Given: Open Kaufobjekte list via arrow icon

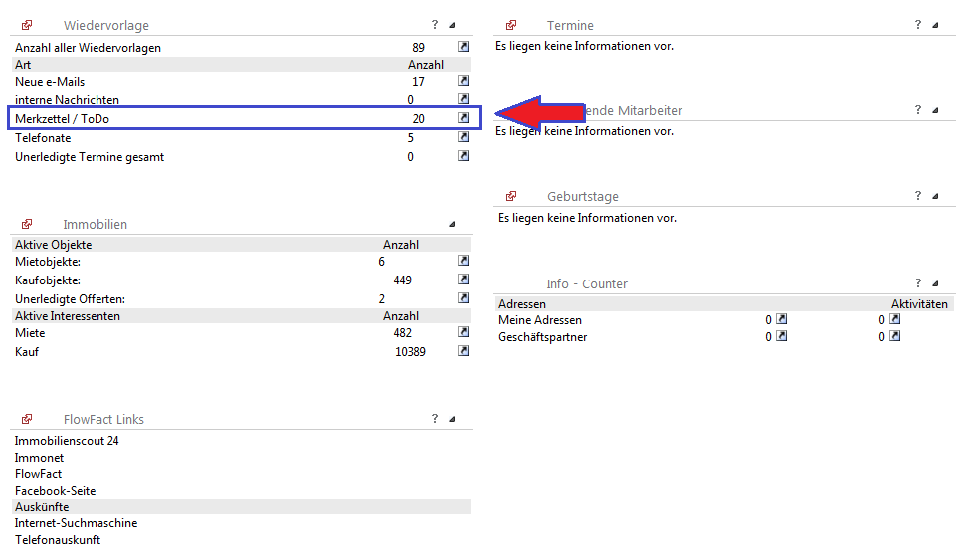Looking at the screenshot, I should tap(463, 280).
